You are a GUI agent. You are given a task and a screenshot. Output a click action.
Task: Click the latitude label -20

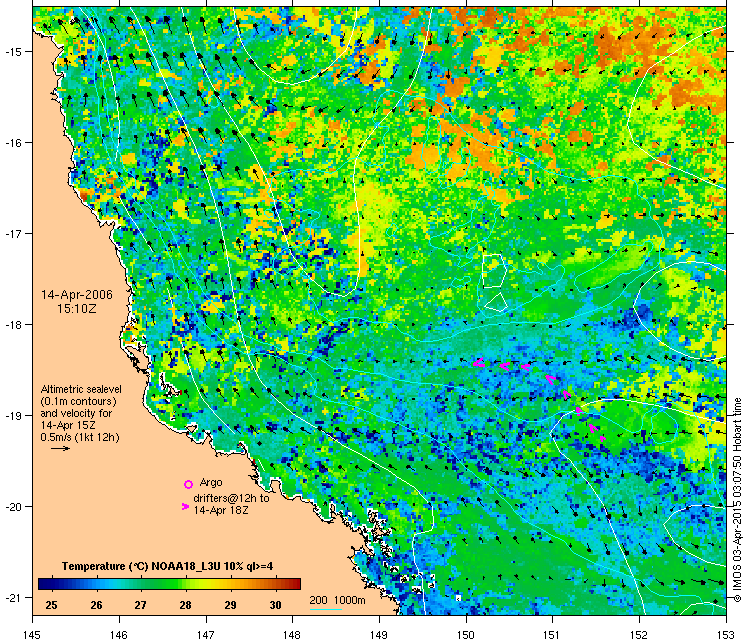(x=12, y=507)
